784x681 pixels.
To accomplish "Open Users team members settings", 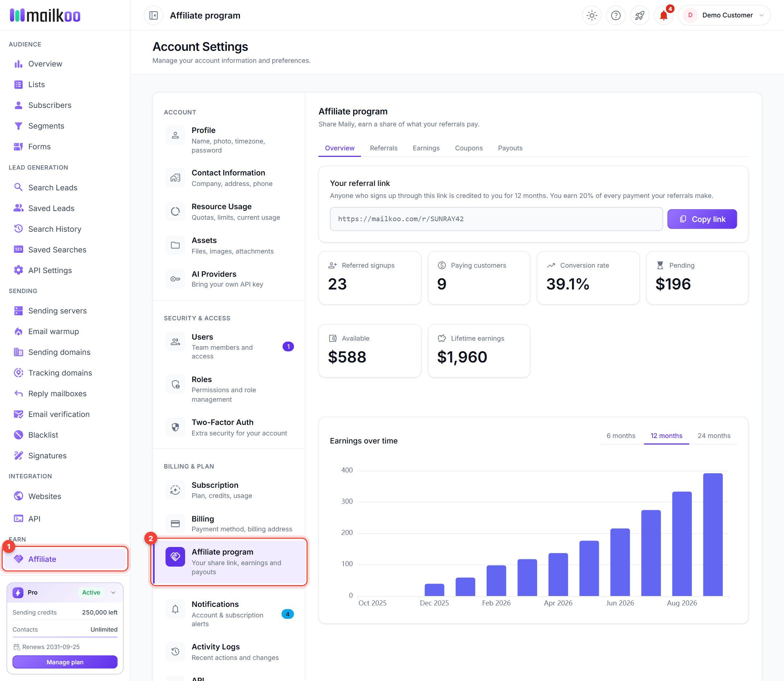I will [229, 346].
